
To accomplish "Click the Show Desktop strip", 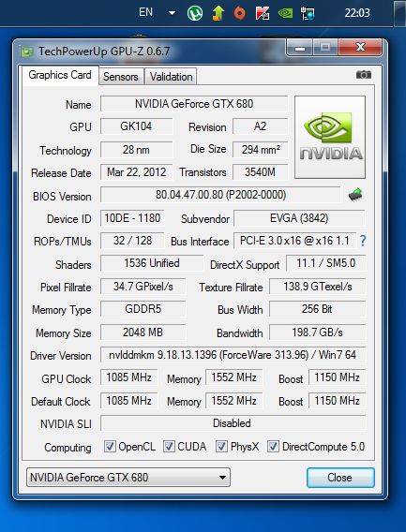I will click(399, 13).
